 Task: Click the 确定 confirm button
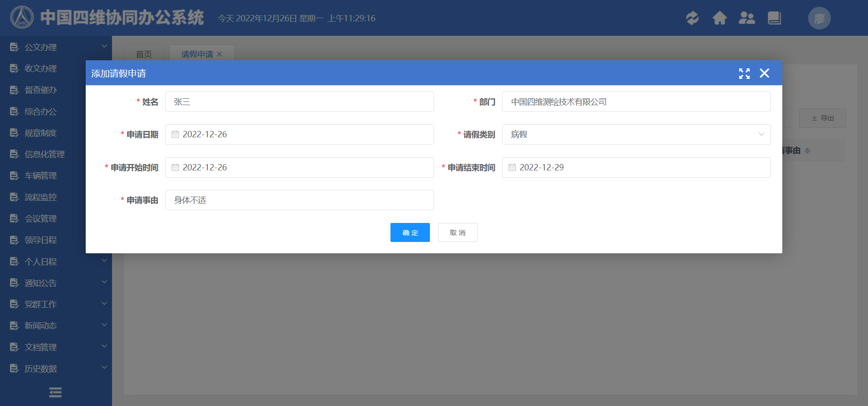(410, 232)
